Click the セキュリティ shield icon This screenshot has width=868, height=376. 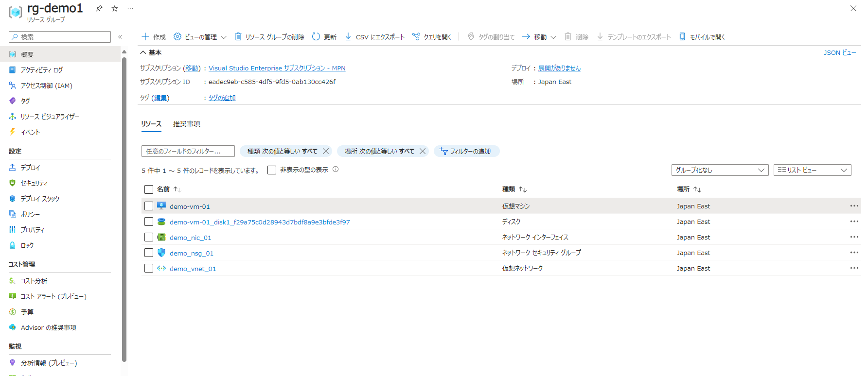(13, 183)
